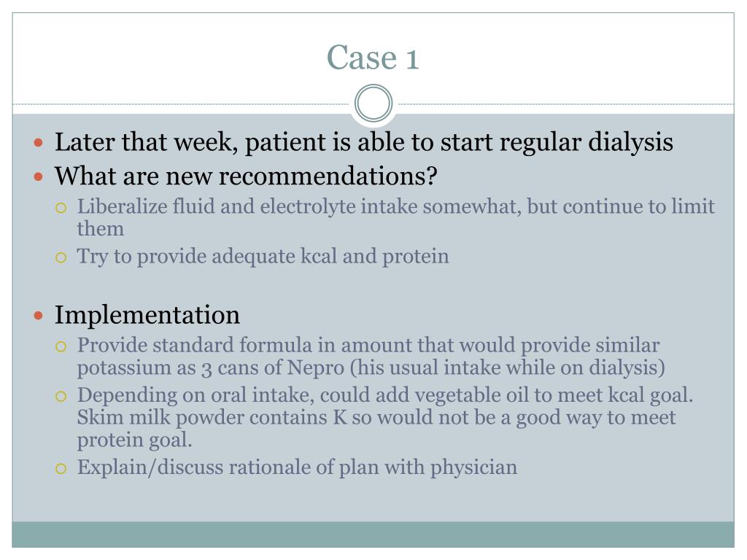Click the teal footer bar at the slide bottom
Image resolution: width=747 pixels, height=560 pixels.
[373, 534]
